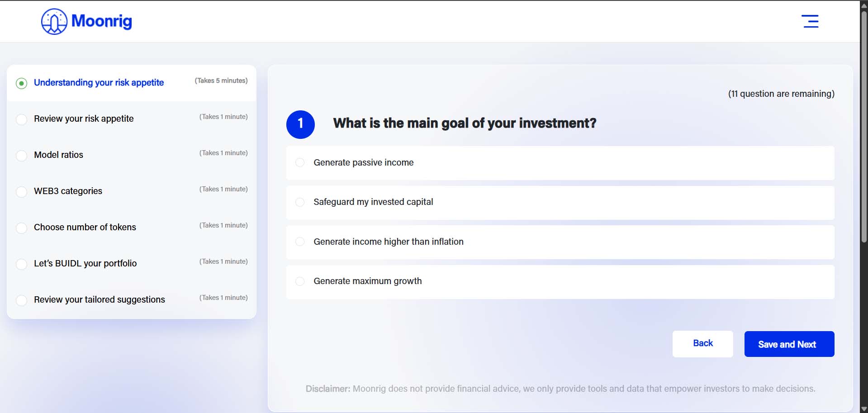Screen dimensions: 868x413
Task: Open the hamburger menu icon
Action: [810, 21]
